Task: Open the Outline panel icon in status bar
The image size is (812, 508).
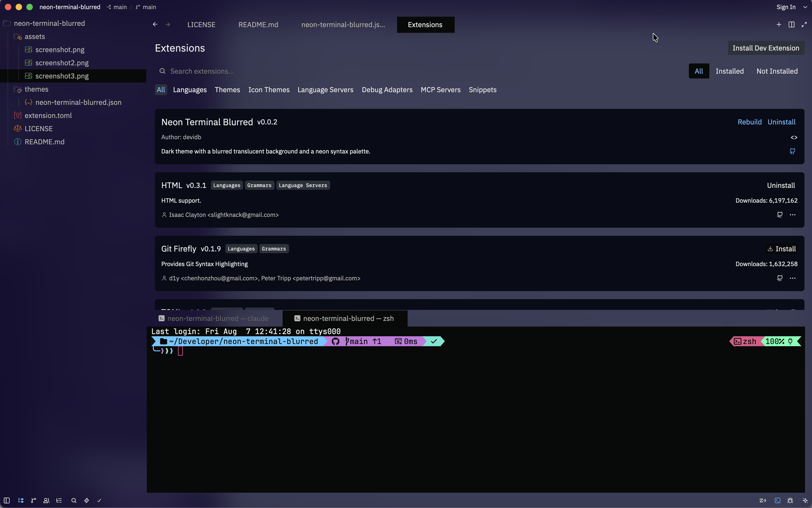Action: click(x=59, y=500)
